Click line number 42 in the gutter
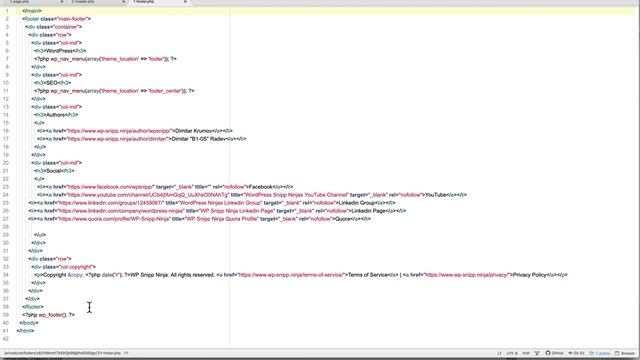The height and width of the screenshot is (360, 640). [x=6, y=339]
